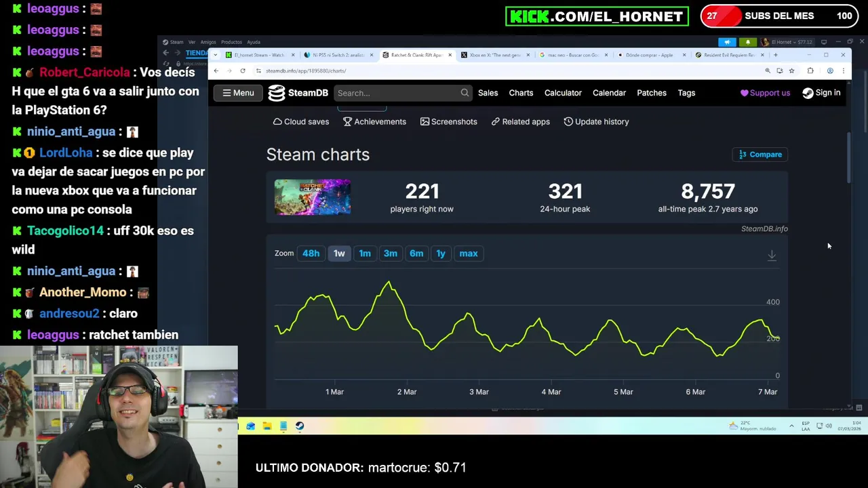This screenshot has width=868, height=488.
Task: Open Ver menu in Steam window
Action: click(x=192, y=42)
